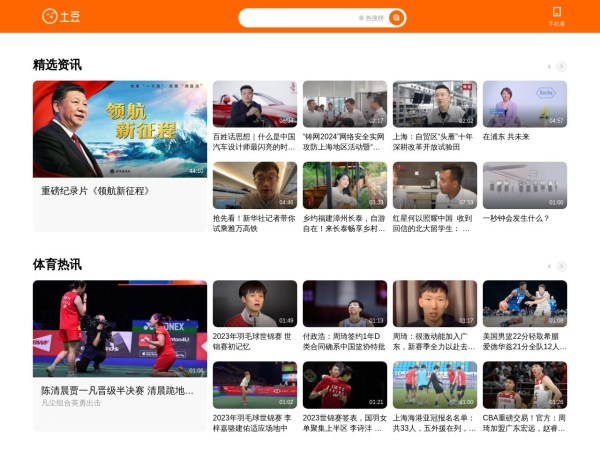The height and width of the screenshot is (450, 600).
Task: Click the Tudou logo in header
Action: 61,16
